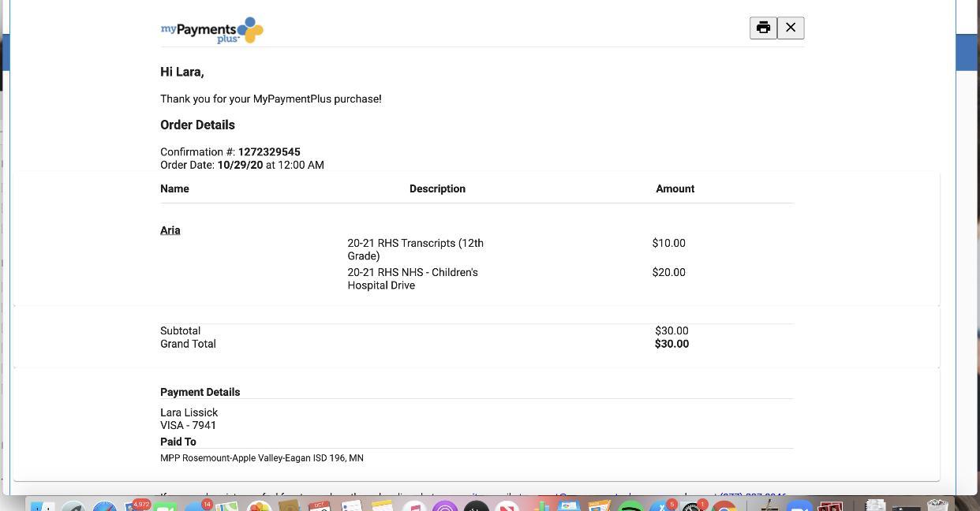Screen dimensions: 980x511
Task: Click the underlined Aria name
Action: pyautogui.click(x=170, y=230)
